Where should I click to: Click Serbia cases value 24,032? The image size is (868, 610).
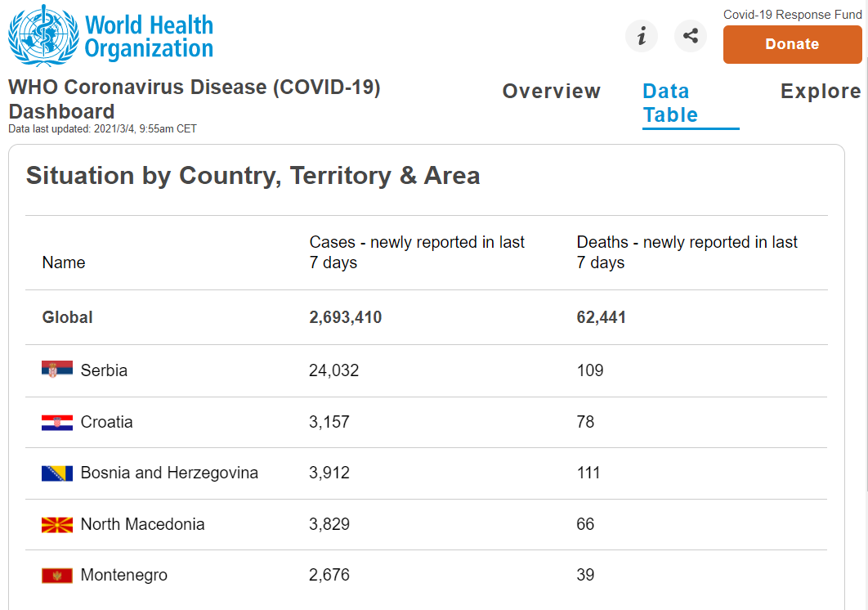(x=333, y=370)
